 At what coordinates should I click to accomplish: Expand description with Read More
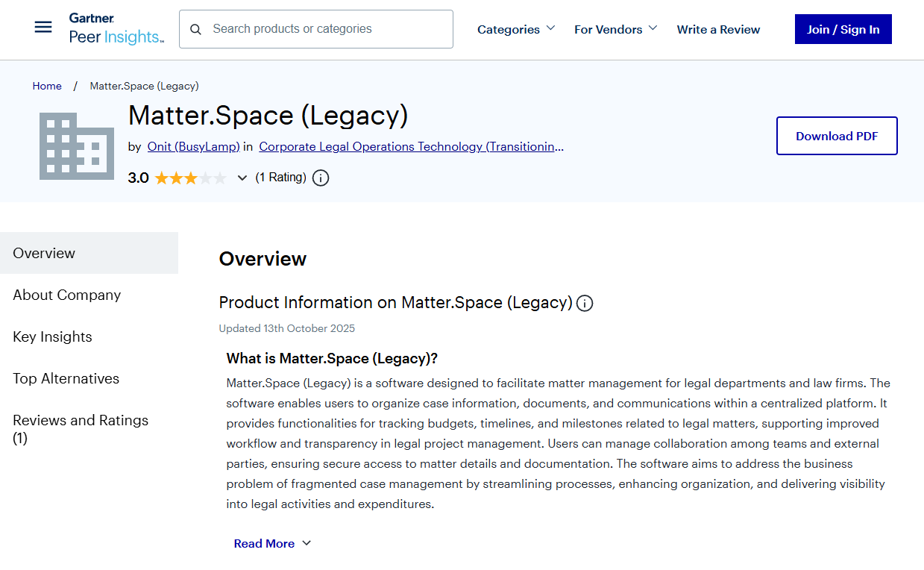point(272,544)
